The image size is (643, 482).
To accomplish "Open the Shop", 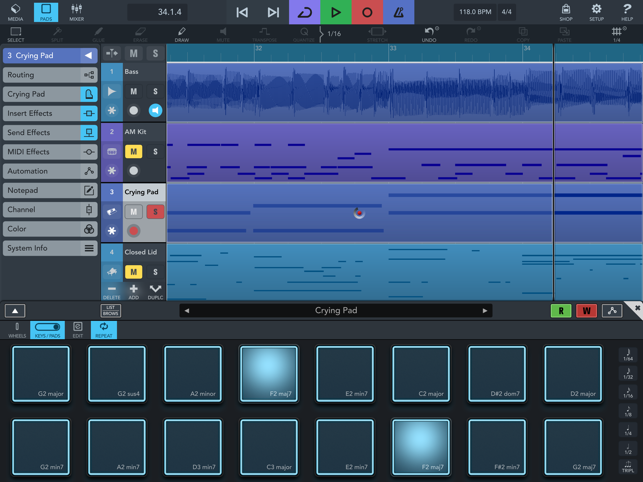I will pos(566,12).
